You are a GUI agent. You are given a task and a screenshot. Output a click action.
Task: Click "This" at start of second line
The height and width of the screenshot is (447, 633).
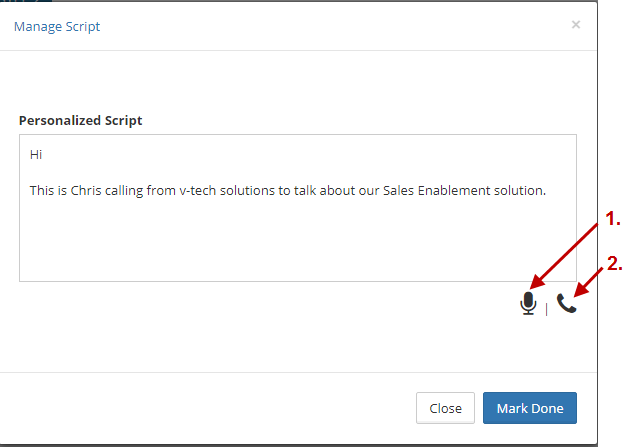(42, 190)
